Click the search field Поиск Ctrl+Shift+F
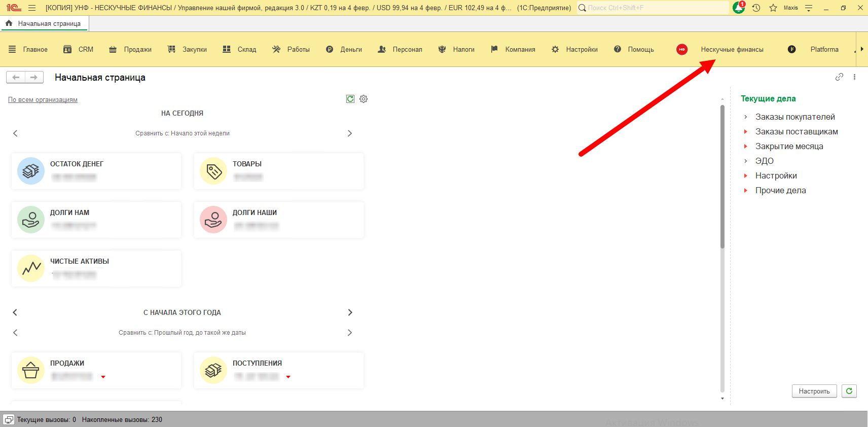Viewport: 868px width, 427px height. (x=654, y=8)
